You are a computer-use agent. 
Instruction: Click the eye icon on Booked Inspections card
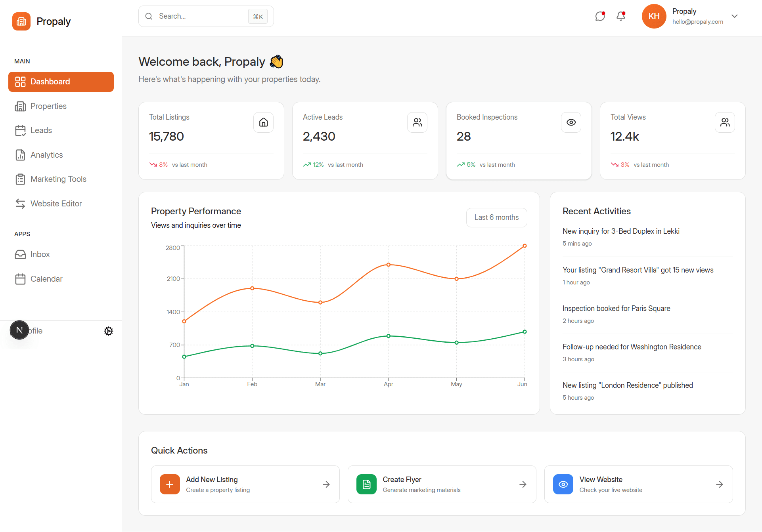(x=571, y=122)
